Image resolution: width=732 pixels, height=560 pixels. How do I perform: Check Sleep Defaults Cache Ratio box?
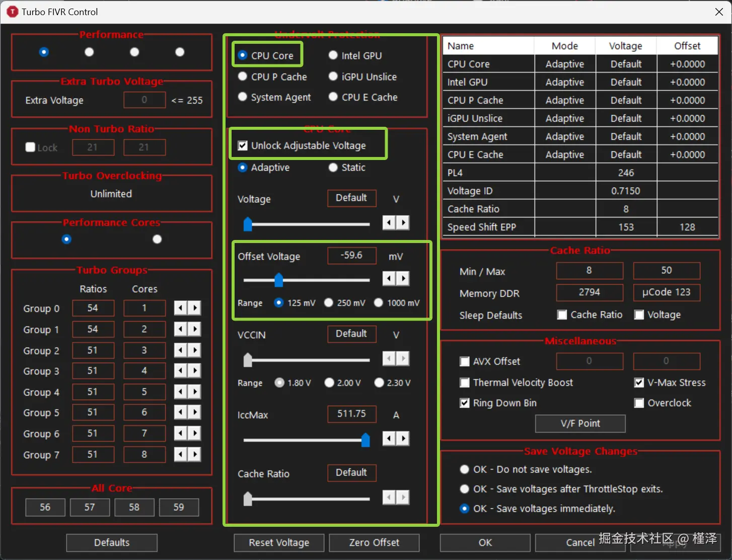tap(562, 315)
